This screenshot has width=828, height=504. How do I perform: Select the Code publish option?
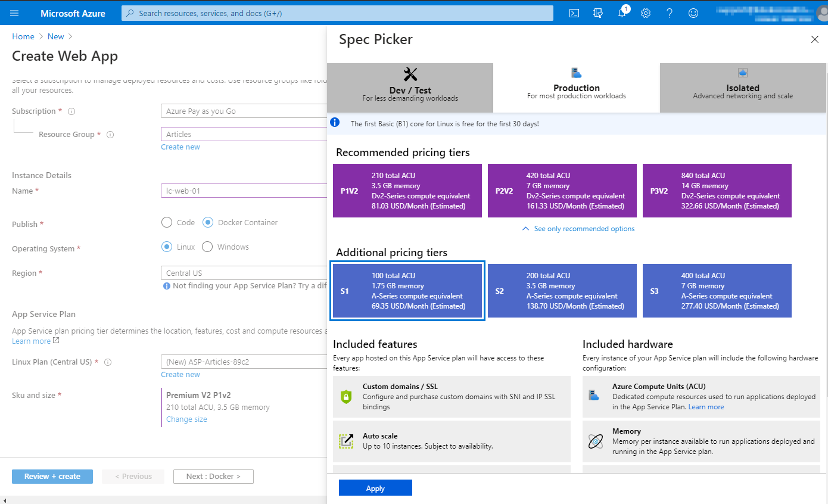167,222
